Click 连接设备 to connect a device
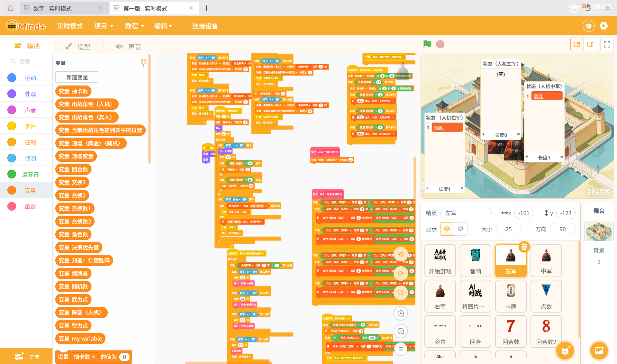The width and height of the screenshot is (617, 364). (x=205, y=26)
